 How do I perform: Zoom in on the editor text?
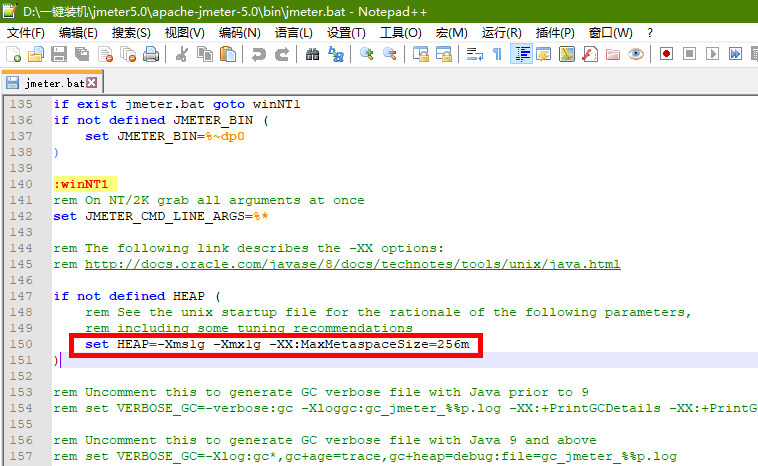(366, 54)
